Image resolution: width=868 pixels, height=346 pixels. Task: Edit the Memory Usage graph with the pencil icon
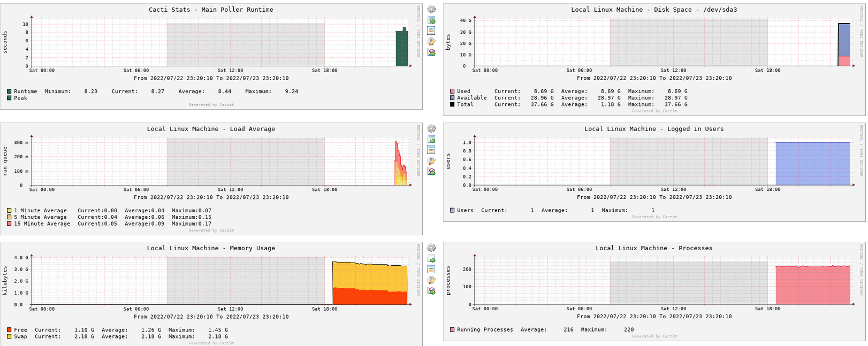click(x=431, y=280)
